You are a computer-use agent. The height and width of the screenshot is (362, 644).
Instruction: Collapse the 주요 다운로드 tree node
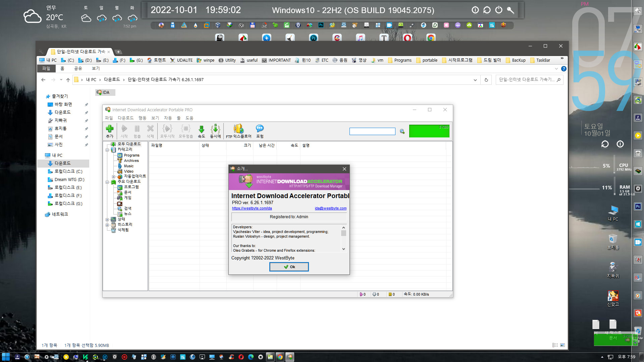pos(107,182)
